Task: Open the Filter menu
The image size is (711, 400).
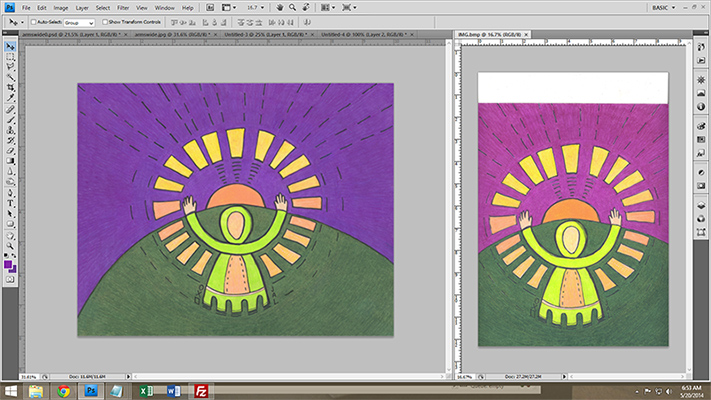Action: click(x=124, y=7)
